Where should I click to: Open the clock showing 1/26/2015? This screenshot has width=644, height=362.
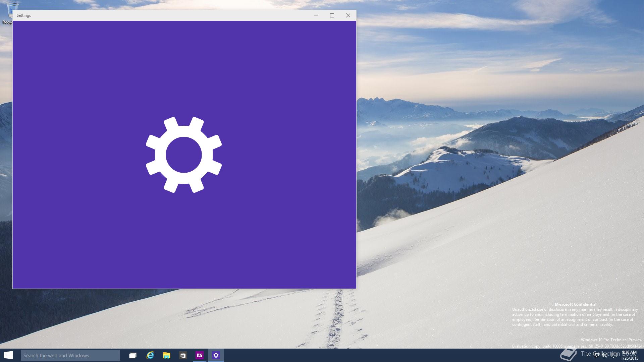630,355
